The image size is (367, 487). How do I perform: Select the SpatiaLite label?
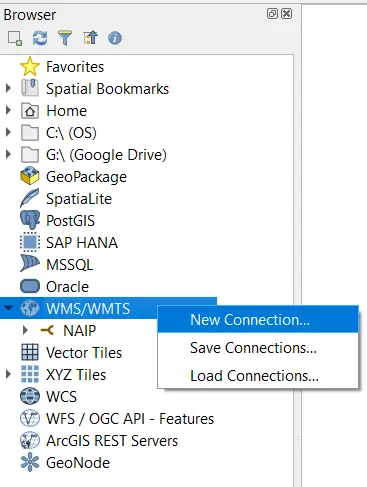[x=79, y=199]
